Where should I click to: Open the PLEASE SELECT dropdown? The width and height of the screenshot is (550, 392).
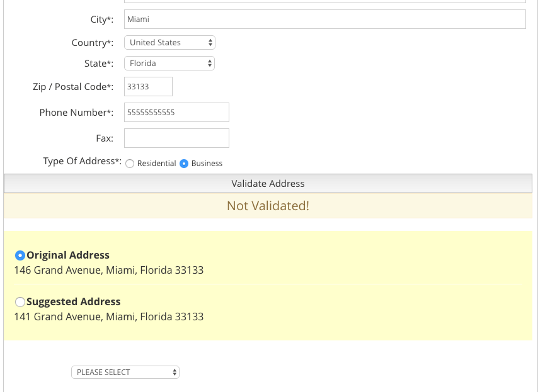tap(125, 372)
